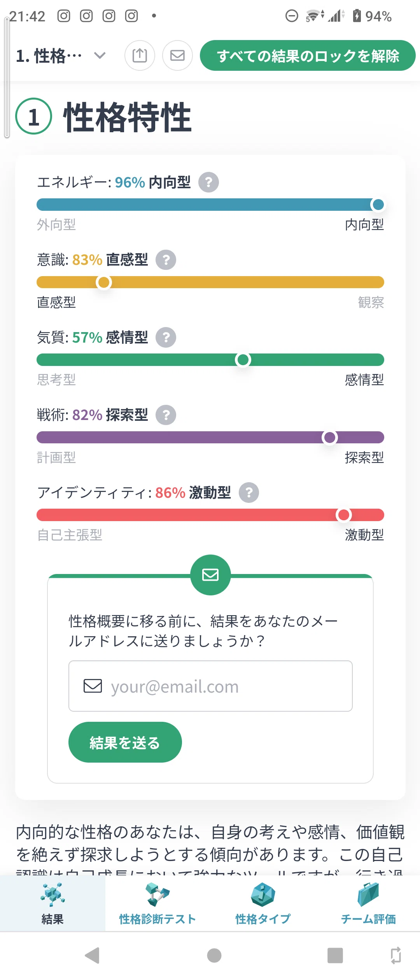Image resolution: width=420 pixels, height=980 pixels.
Task: Tap the green envelope circle above email form
Action: point(210,575)
